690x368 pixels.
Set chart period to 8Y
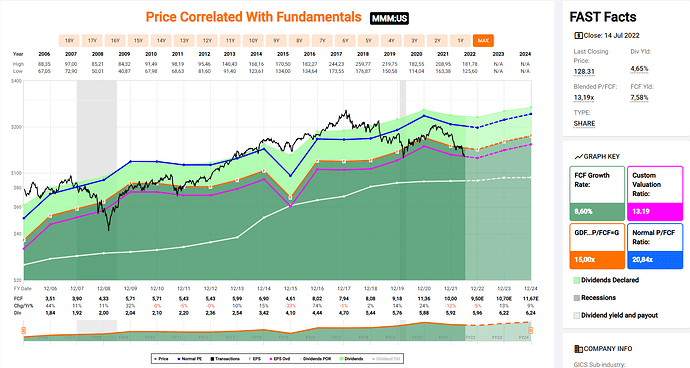299,40
